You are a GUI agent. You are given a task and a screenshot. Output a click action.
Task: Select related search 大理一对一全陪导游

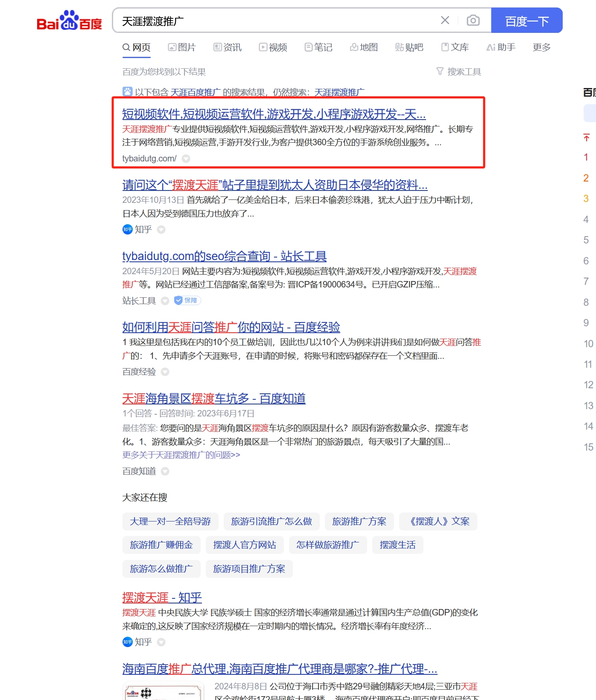click(x=170, y=521)
